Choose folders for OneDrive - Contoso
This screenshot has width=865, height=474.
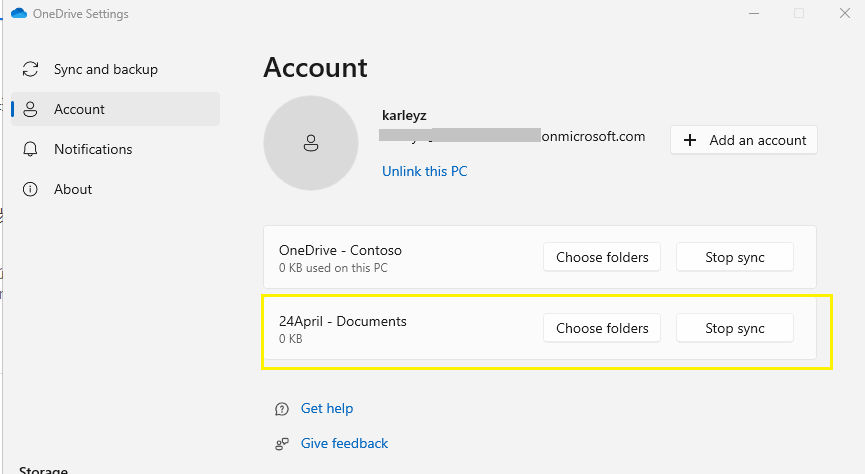602,258
